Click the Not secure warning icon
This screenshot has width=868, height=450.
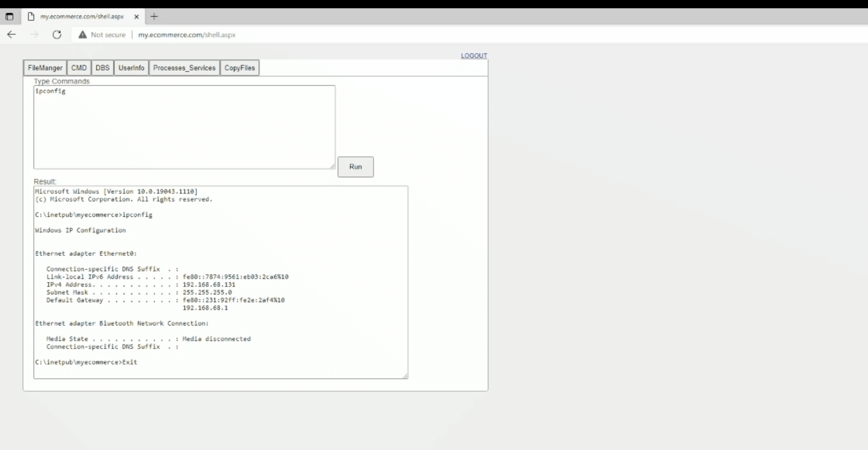(x=83, y=35)
